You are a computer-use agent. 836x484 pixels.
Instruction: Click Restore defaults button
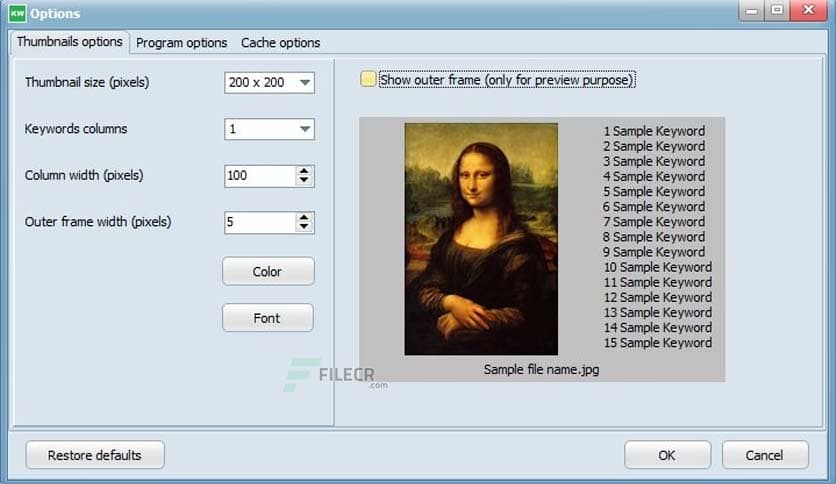click(x=95, y=455)
